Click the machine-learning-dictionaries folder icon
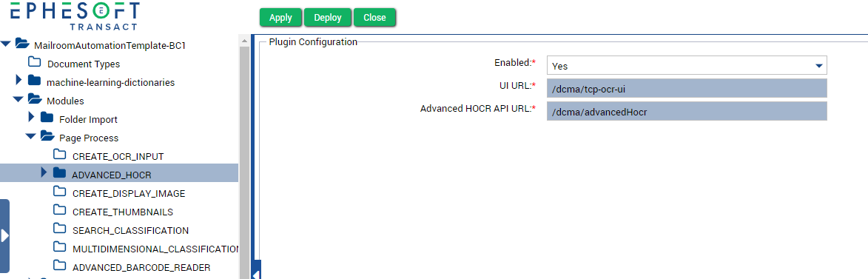 pyautogui.click(x=34, y=81)
